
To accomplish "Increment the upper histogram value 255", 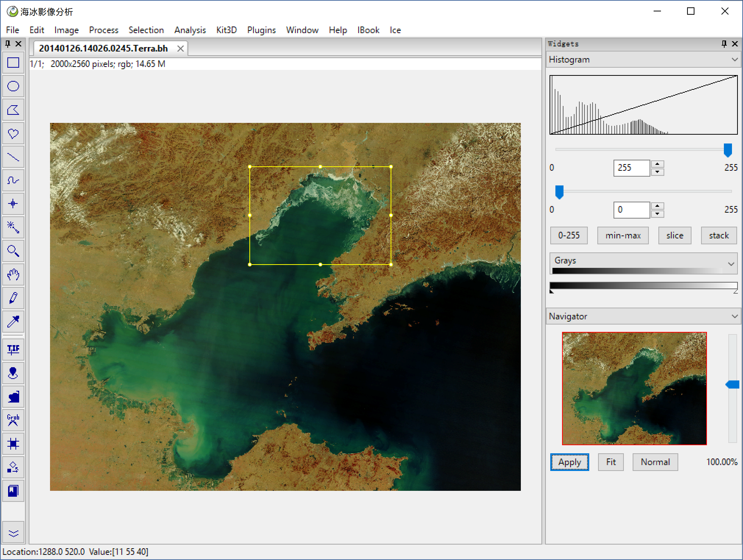I will pyautogui.click(x=657, y=164).
